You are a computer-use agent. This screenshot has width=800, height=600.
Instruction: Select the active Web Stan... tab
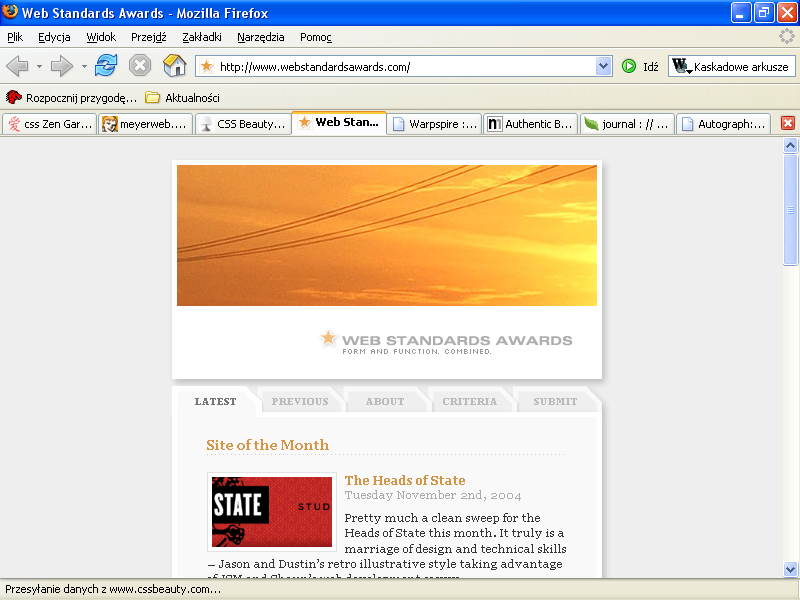pos(339,122)
